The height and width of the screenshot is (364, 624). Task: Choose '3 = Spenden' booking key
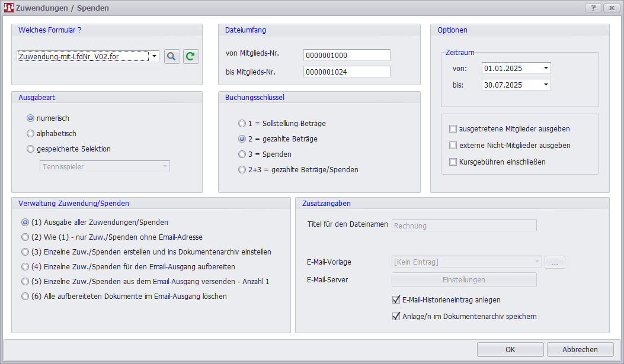point(242,154)
